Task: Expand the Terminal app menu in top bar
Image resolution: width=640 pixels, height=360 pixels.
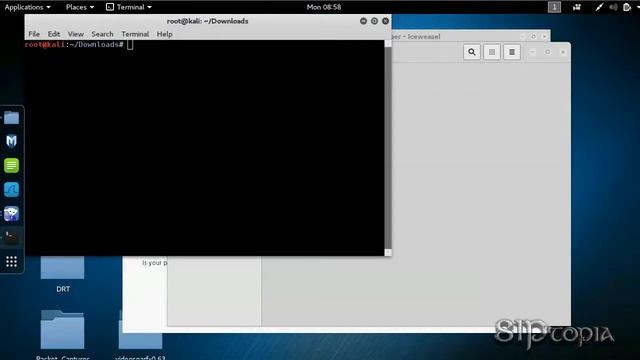Action: click(x=129, y=7)
